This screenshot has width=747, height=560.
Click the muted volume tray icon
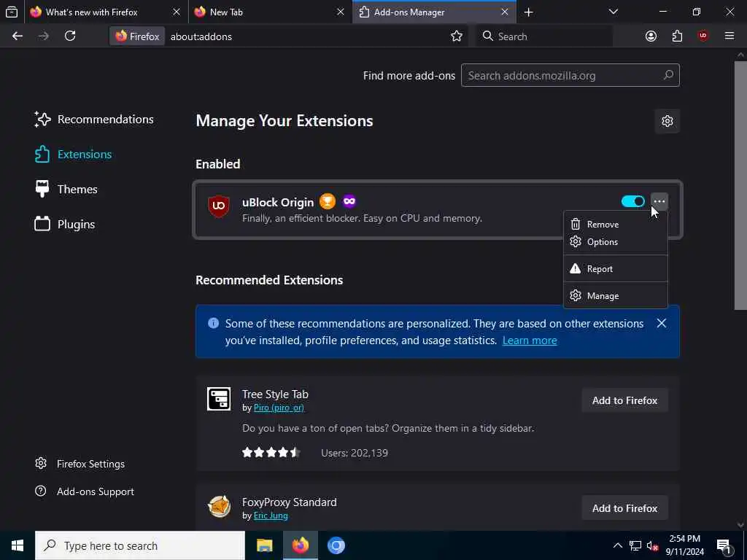653,545
